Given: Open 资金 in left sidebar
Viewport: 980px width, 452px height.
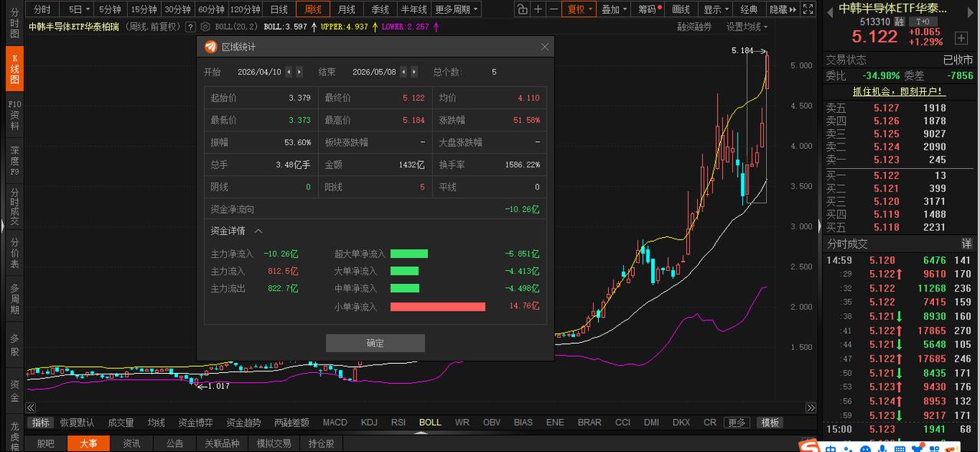Looking at the screenshot, I should click(x=15, y=390).
